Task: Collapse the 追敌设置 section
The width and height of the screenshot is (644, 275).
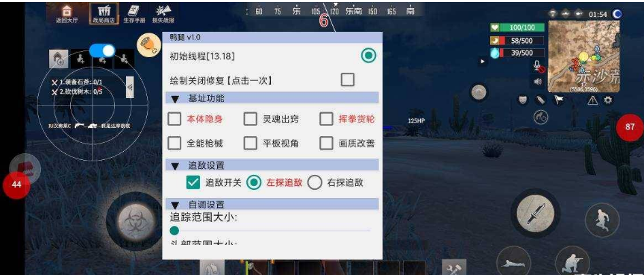Action: point(176,166)
